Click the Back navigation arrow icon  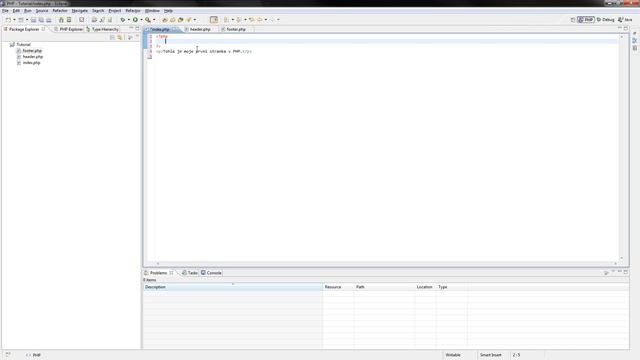click(260, 20)
